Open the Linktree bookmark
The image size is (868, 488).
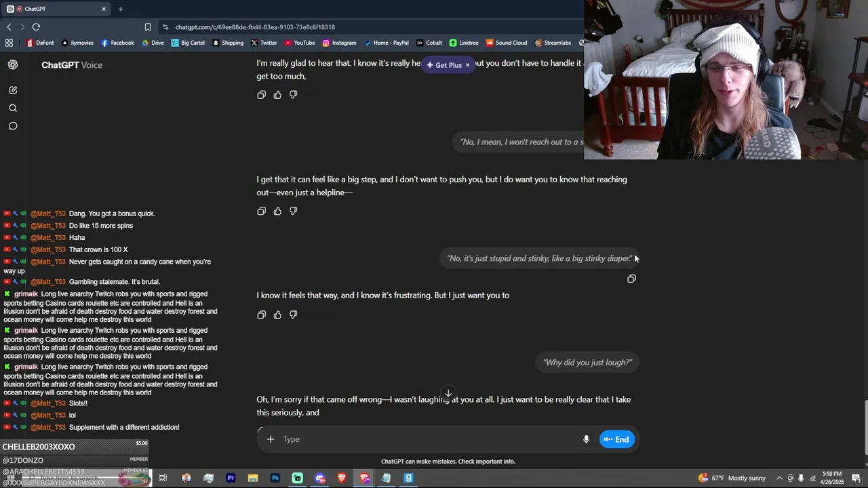464,43
